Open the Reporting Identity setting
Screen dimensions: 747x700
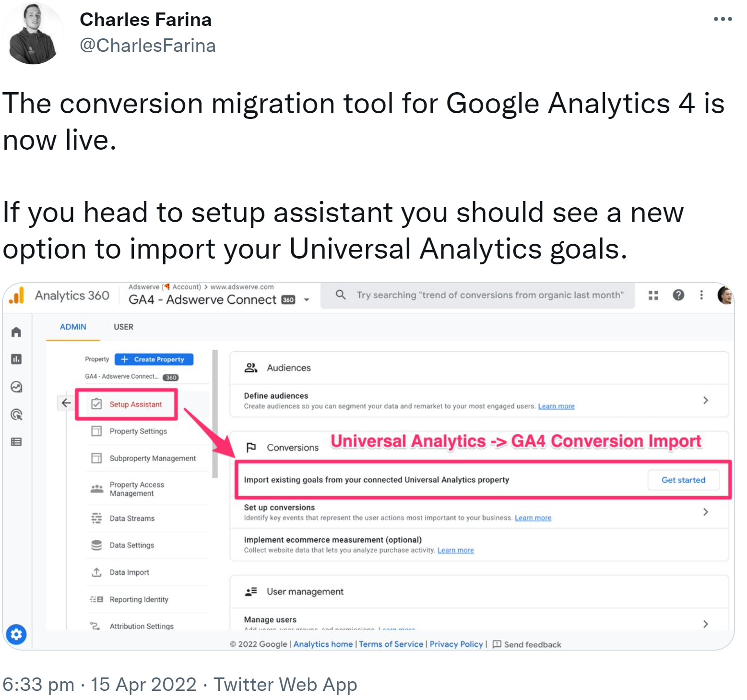[139, 599]
